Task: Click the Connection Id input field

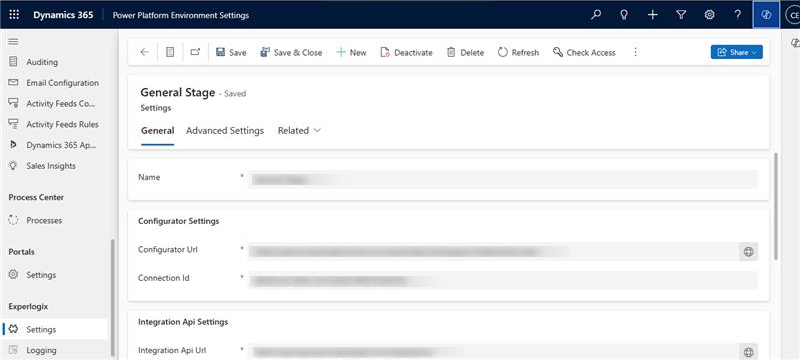Action: pyautogui.click(x=503, y=280)
